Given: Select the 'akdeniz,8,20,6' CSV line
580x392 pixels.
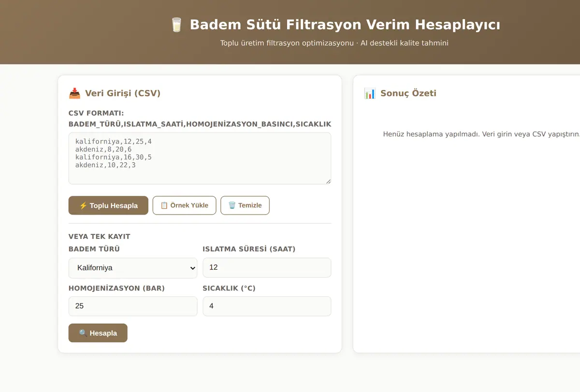Looking at the screenshot, I should [x=103, y=150].
